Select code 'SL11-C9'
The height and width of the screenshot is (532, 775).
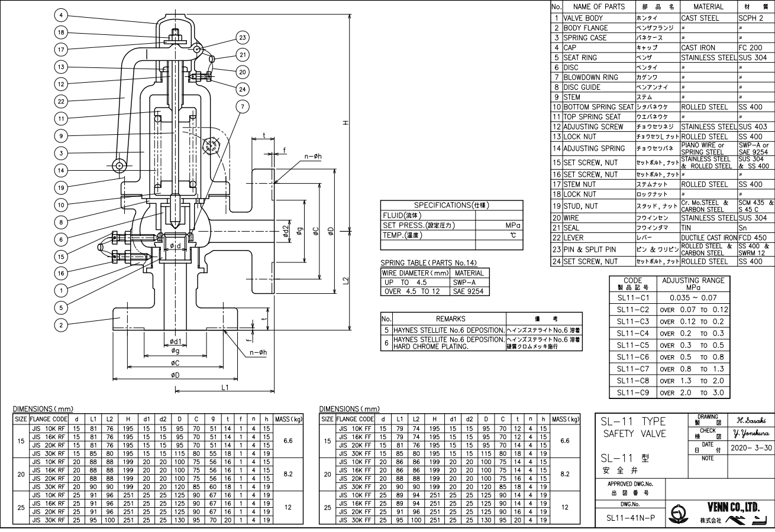pyautogui.click(x=633, y=392)
